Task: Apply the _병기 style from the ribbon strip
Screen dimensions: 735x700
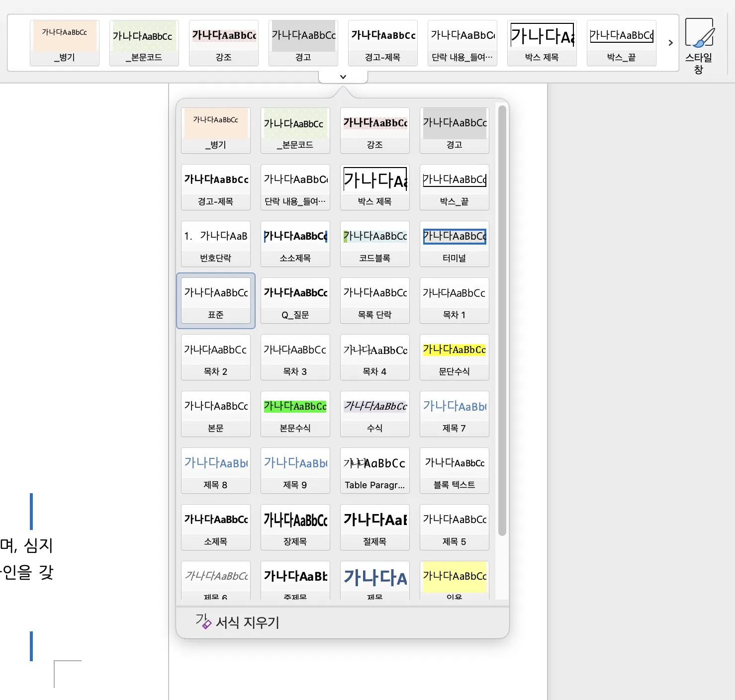Action: [x=65, y=43]
